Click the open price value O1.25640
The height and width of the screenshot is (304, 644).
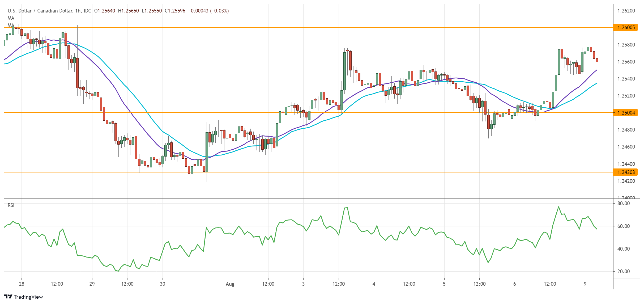pyautogui.click(x=105, y=11)
